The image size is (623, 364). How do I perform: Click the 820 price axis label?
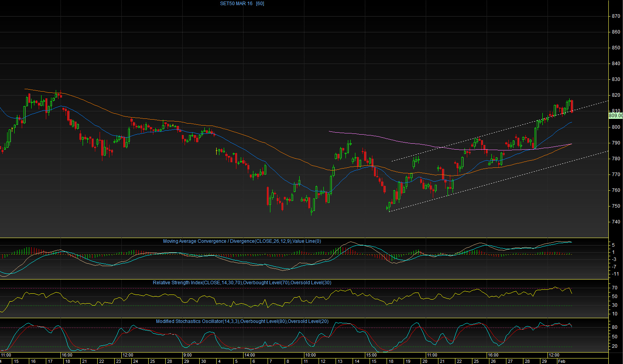coord(615,95)
